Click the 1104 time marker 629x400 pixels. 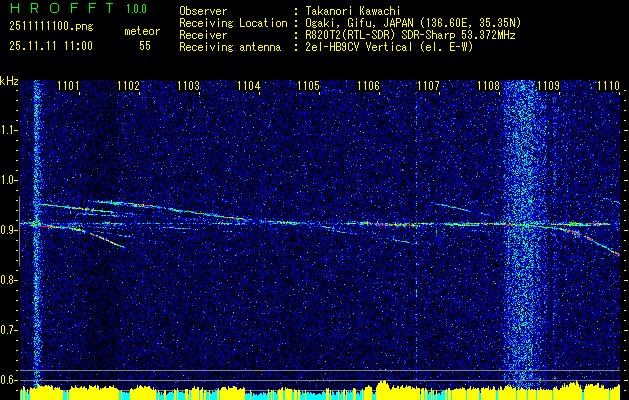pos(249,85)
